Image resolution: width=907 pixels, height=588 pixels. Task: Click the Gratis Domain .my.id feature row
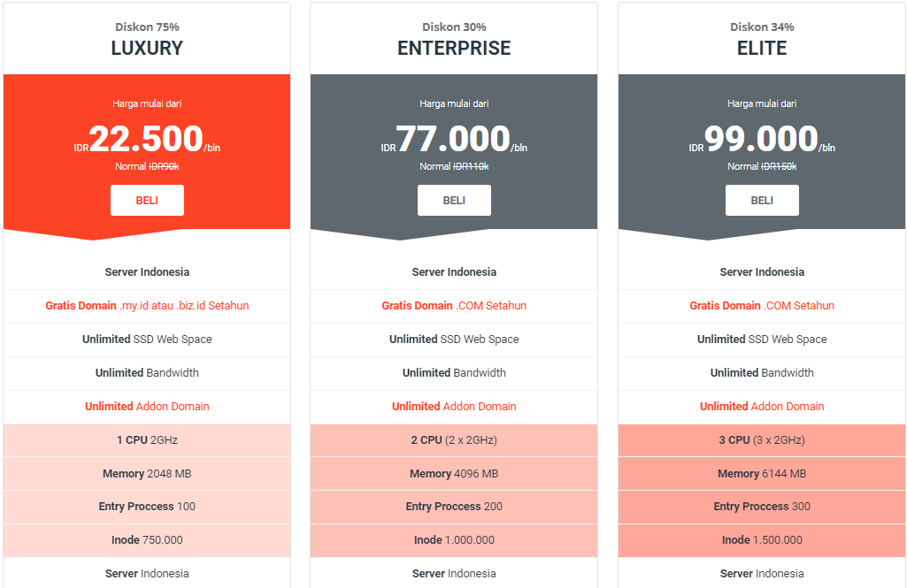147,305
